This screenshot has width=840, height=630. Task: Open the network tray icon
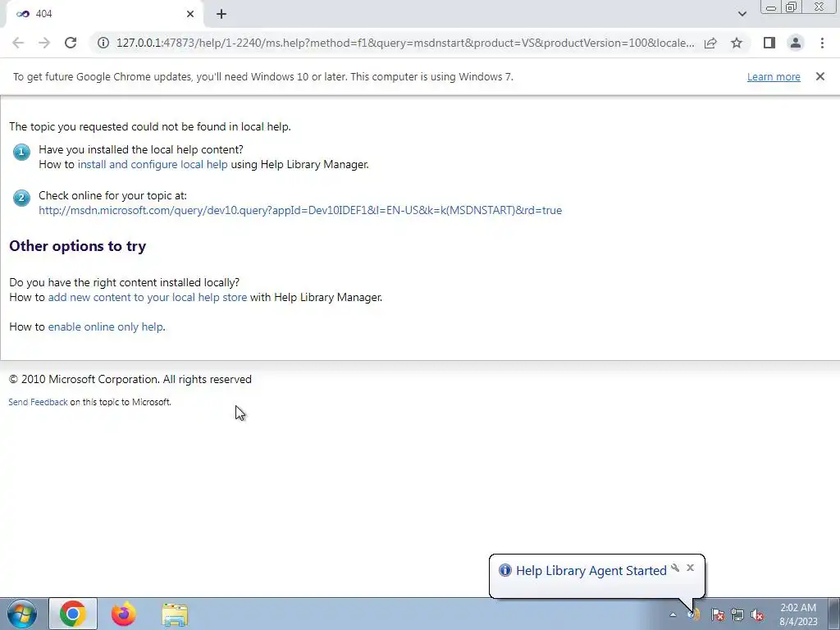coord(737,614)
